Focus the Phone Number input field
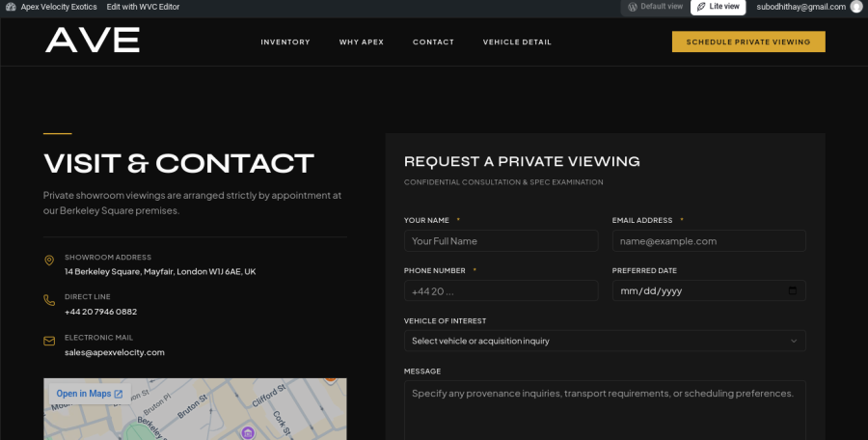This screenshot has height=440, width=868. coord(501,291)
